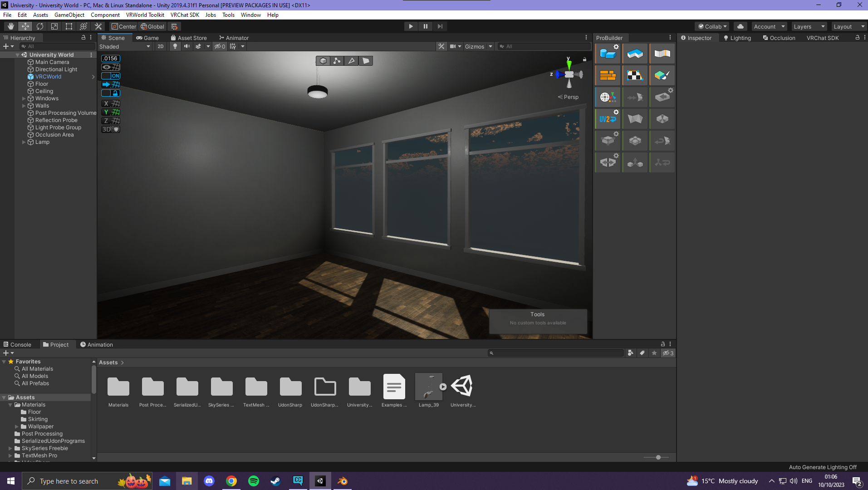The image size is (868, 490).
Task: Open Blender from taskbar
Action: pyautogui.click(x=343, y=481)
